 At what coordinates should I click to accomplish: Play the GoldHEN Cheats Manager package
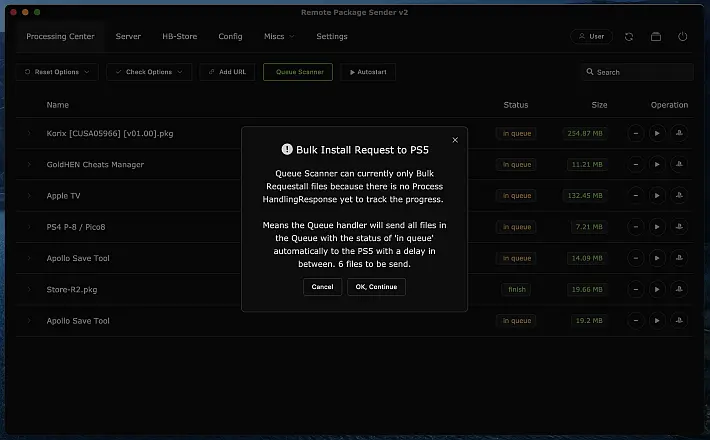click(657, 165)
